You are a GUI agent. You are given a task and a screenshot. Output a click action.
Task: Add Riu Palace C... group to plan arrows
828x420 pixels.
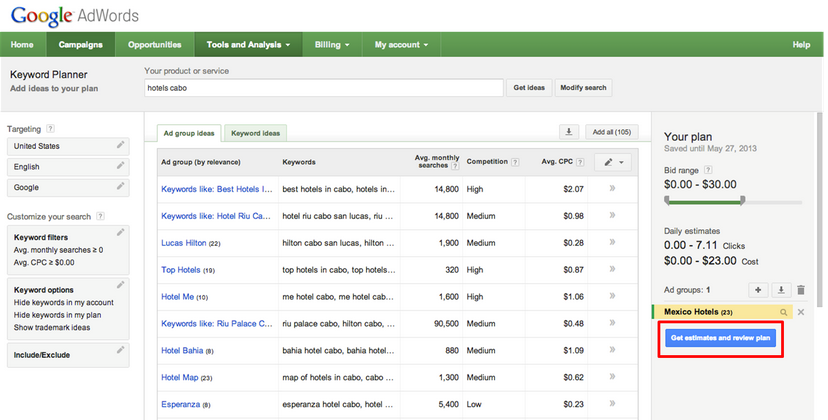pos(613,323)
